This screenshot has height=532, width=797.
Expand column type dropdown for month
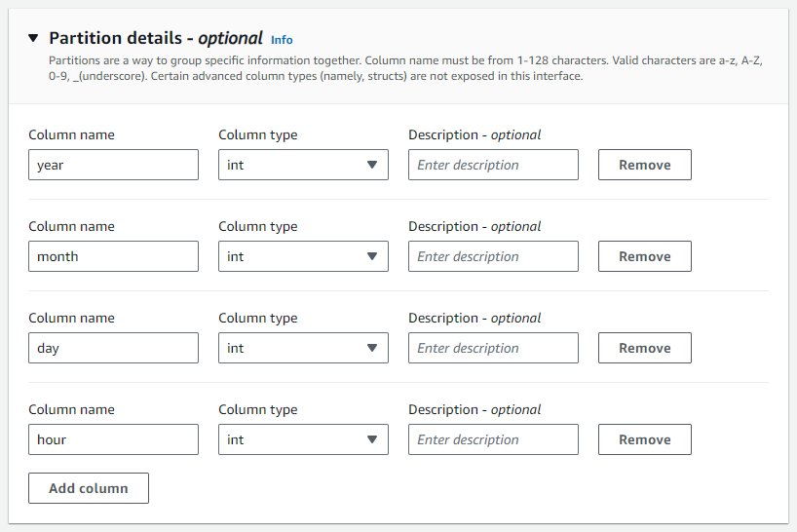(x=303, y=256)
